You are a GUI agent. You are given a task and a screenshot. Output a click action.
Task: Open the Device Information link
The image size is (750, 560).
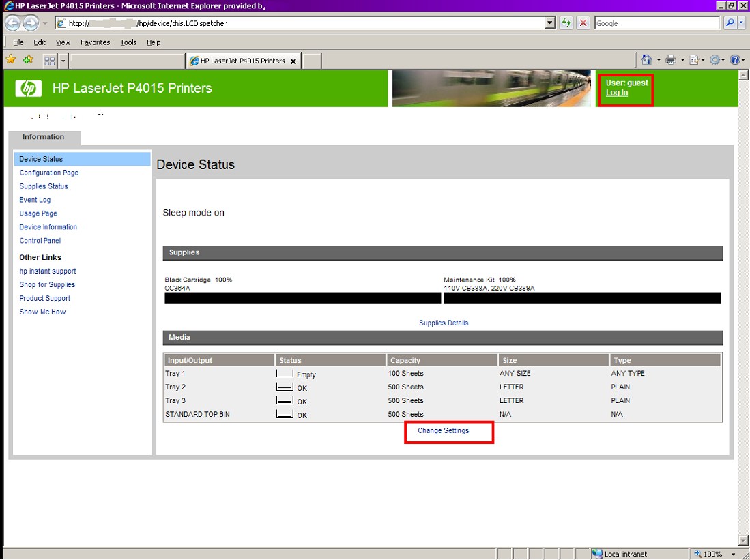click(48, 227)
